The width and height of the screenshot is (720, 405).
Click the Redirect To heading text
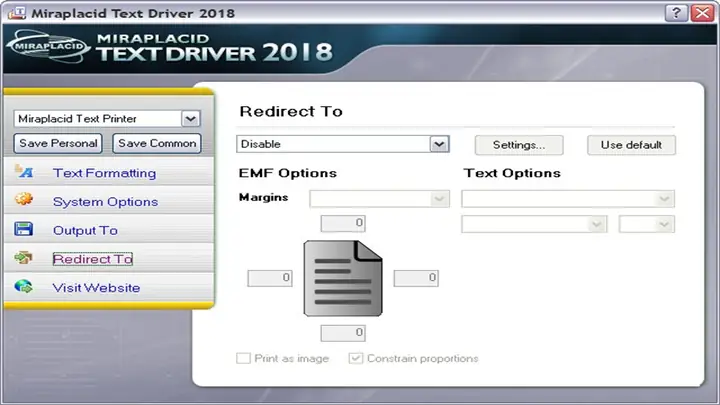[291, 111]
